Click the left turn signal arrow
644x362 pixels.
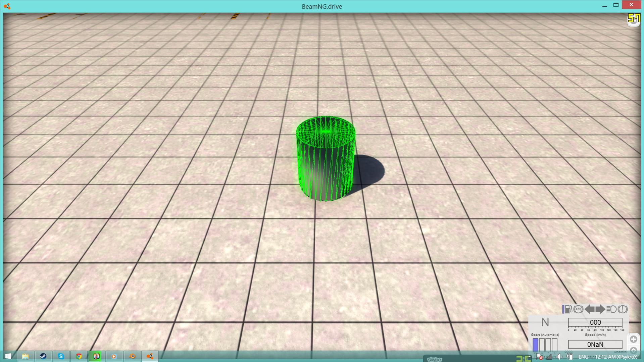coord(589,309)
